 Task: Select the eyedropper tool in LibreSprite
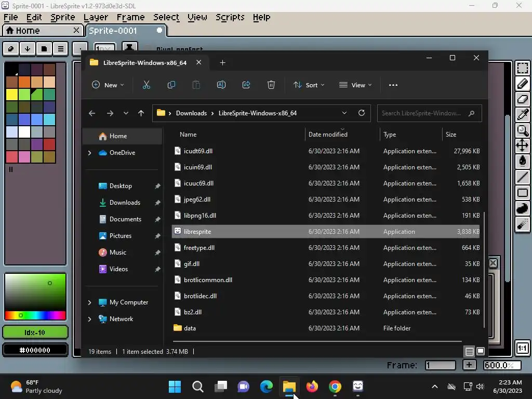tap(523, 115)
